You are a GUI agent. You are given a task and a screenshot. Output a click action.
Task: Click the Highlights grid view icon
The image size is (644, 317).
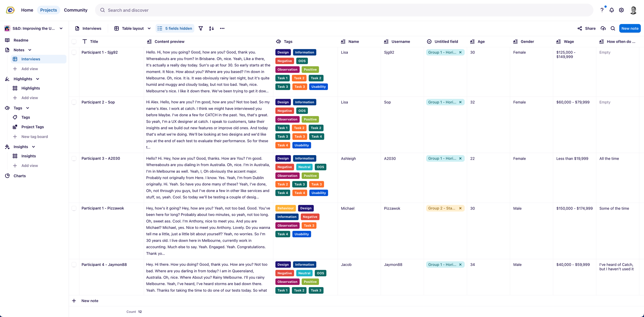[15, 88]
